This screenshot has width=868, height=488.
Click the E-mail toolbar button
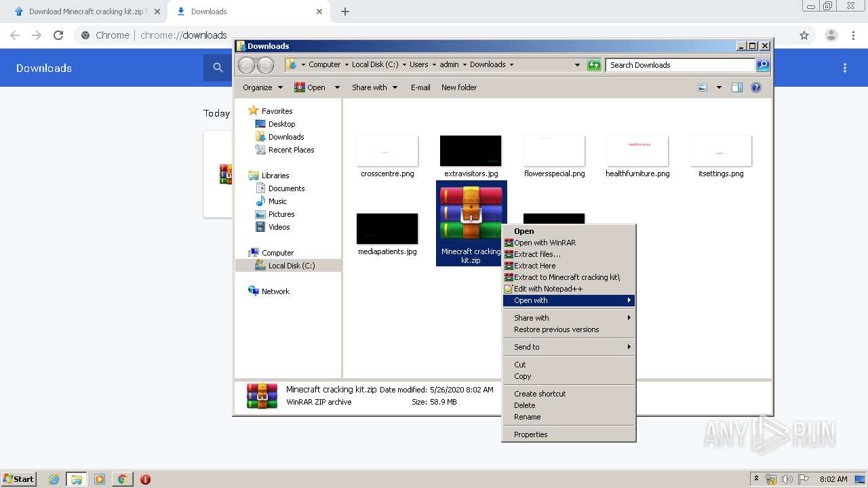[420, 87]
